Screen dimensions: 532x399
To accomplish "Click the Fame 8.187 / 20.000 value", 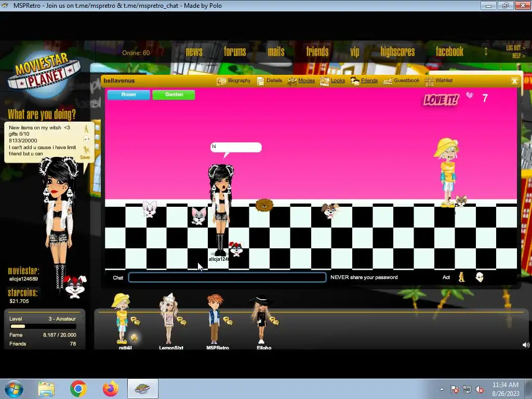I will pos(59,335).
